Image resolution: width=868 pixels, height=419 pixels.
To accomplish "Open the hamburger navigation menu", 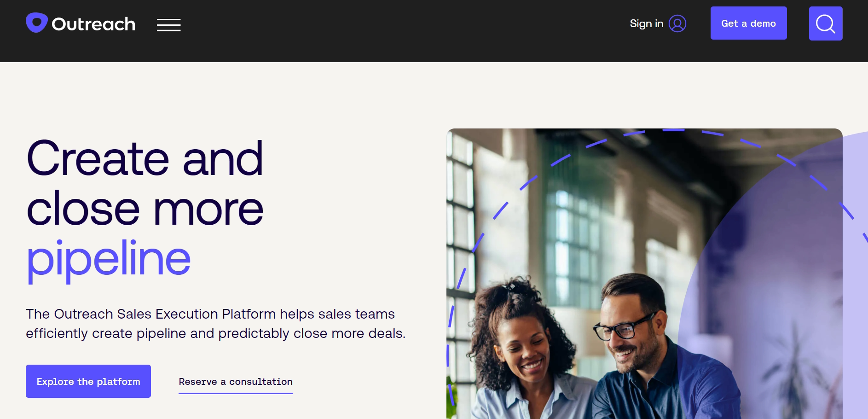I will 168,25.
